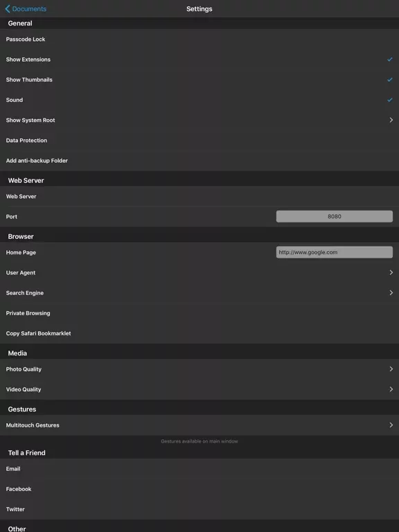Image resolution: width=399 pixels, height=532 pixels.
Task: Share via Email option
Action: 199,469
